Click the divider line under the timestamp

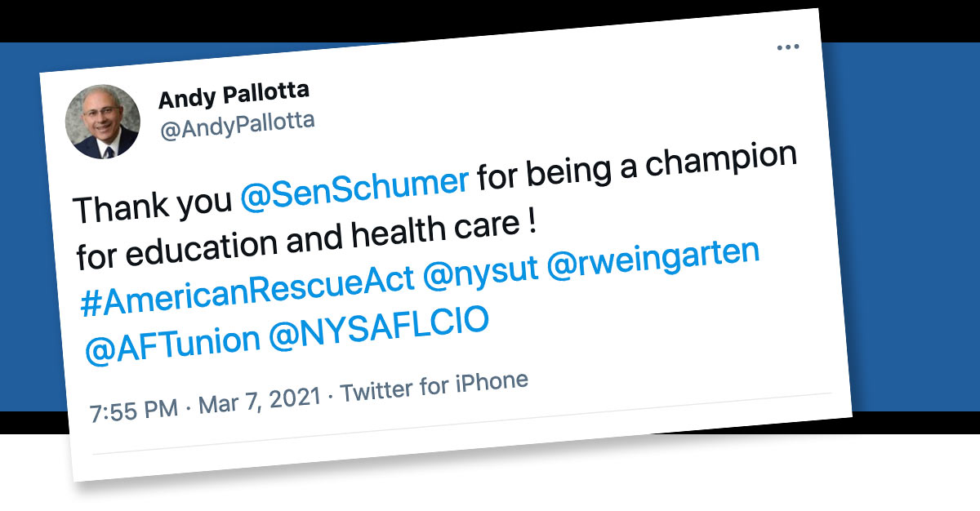(x=457, y=424)
